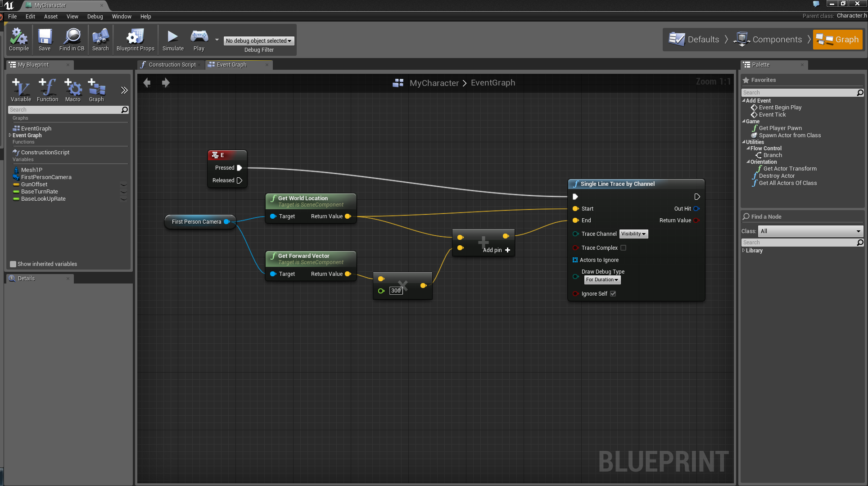Toggle Ignore Self checkbox
Viewport: 868px width, 486px height.
tap(613, 294)
